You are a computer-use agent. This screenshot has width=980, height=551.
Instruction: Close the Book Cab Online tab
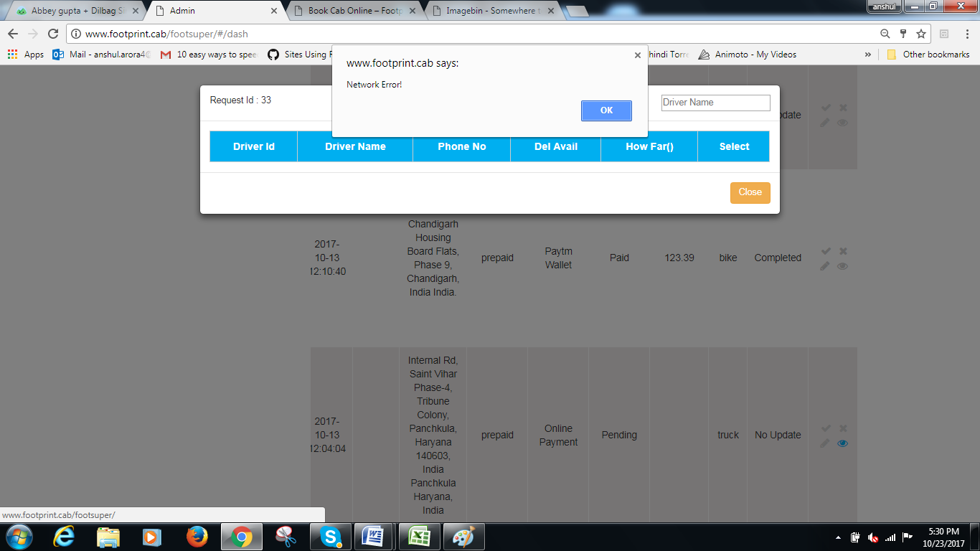[412, 11]
